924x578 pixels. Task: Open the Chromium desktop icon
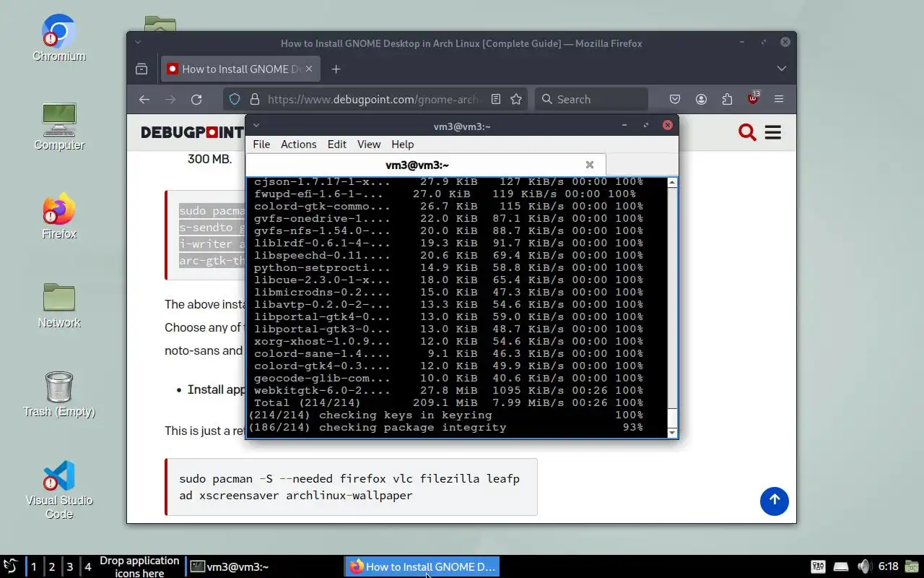coord(58,38)
